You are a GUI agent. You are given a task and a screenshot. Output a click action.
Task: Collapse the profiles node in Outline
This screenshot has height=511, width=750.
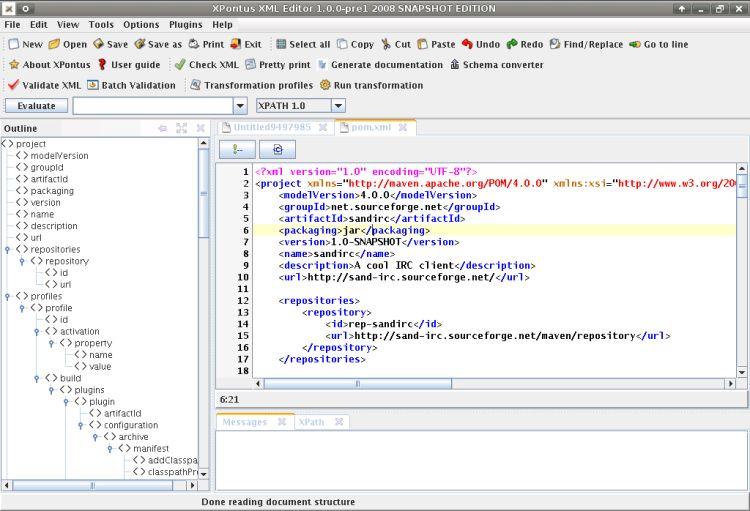coord(7,296)
